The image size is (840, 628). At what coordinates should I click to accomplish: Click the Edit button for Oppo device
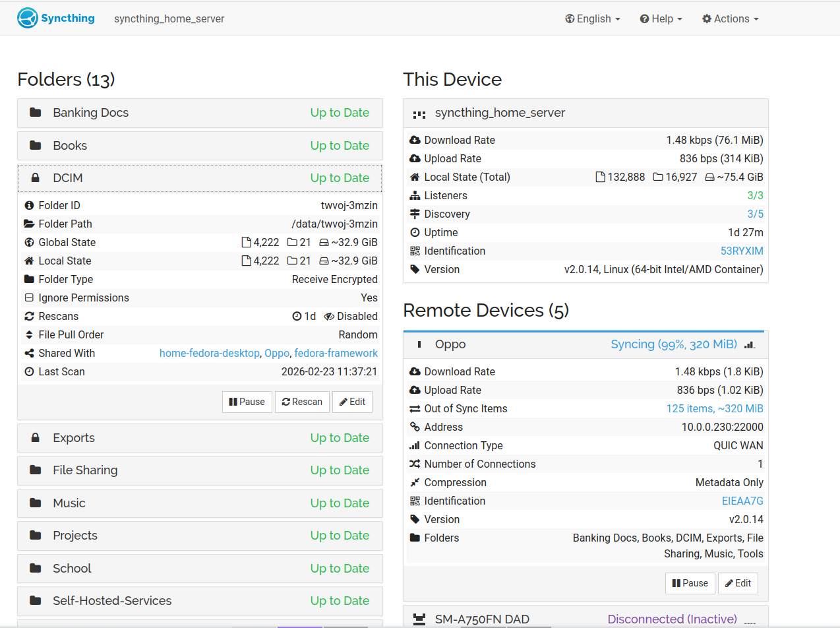[x=738, y=583]
